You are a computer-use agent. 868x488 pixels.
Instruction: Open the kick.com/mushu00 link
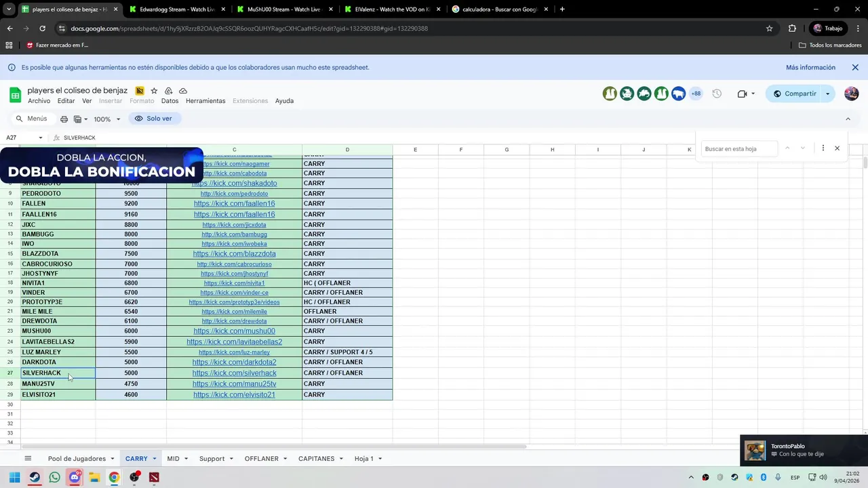pyautogui.click(x=234, y=331)
